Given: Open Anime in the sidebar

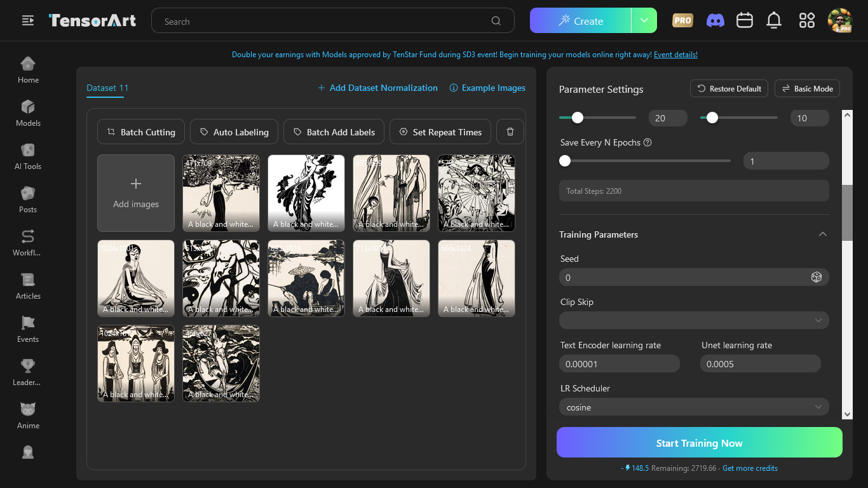Looking at the screenshot, I should point(28,416).
